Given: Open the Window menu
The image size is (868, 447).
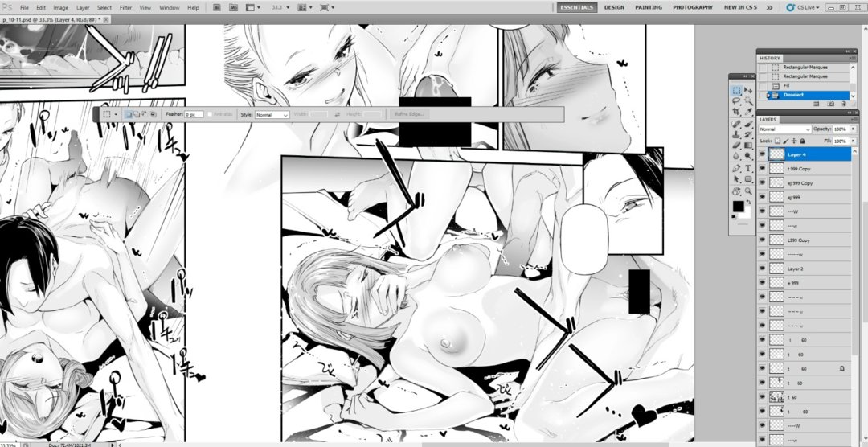Looking at the screenshot, I should click(x=169, y=8).
